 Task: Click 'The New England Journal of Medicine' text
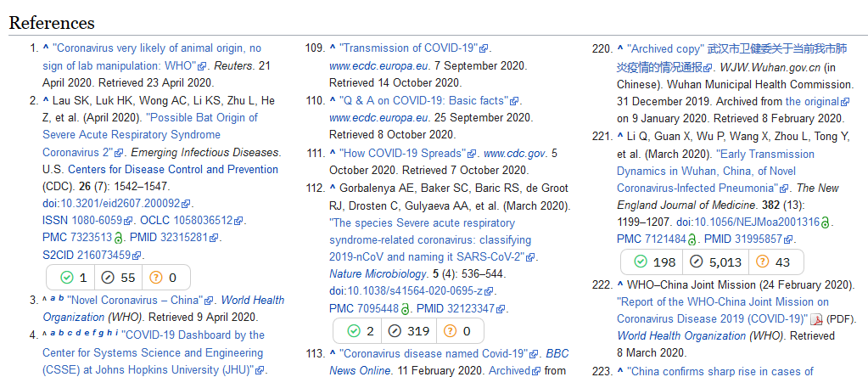point(728,196)
